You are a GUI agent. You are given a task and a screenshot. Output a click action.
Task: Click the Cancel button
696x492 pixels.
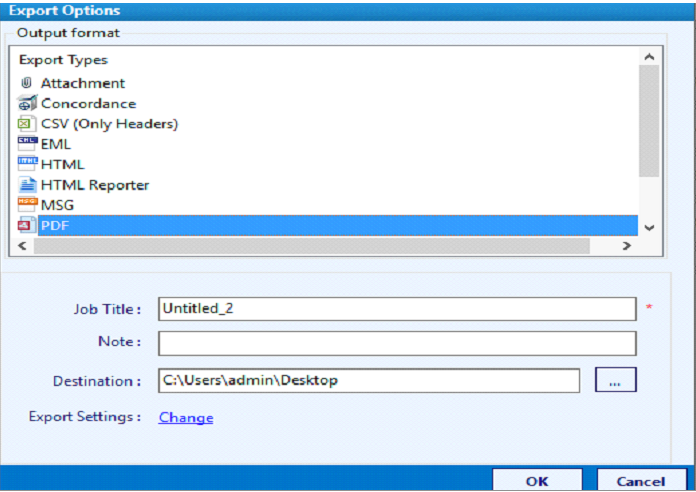point(641,481)
